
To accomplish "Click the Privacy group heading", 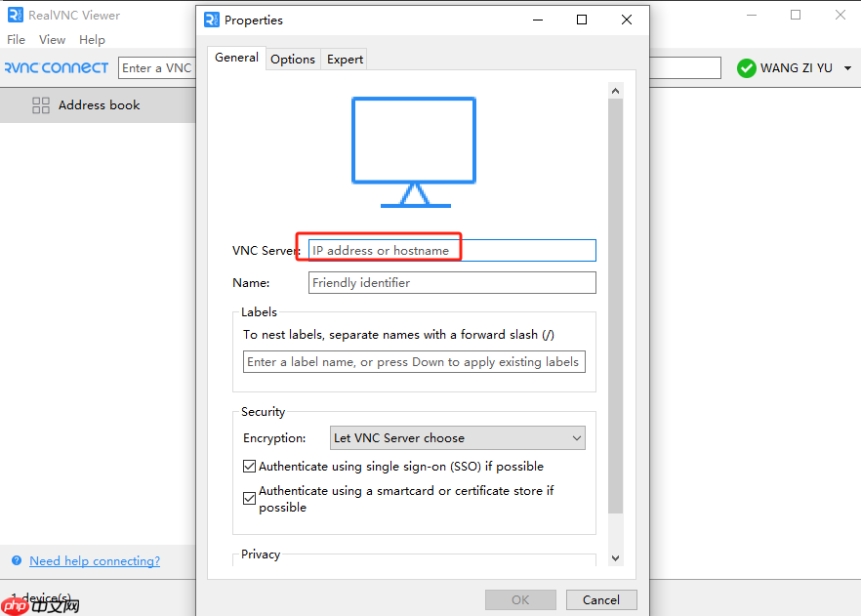I will [261, 554].
